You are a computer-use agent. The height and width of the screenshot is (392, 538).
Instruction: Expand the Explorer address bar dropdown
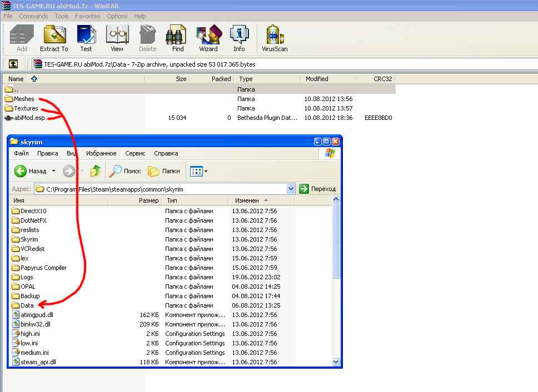coord(291,189)
